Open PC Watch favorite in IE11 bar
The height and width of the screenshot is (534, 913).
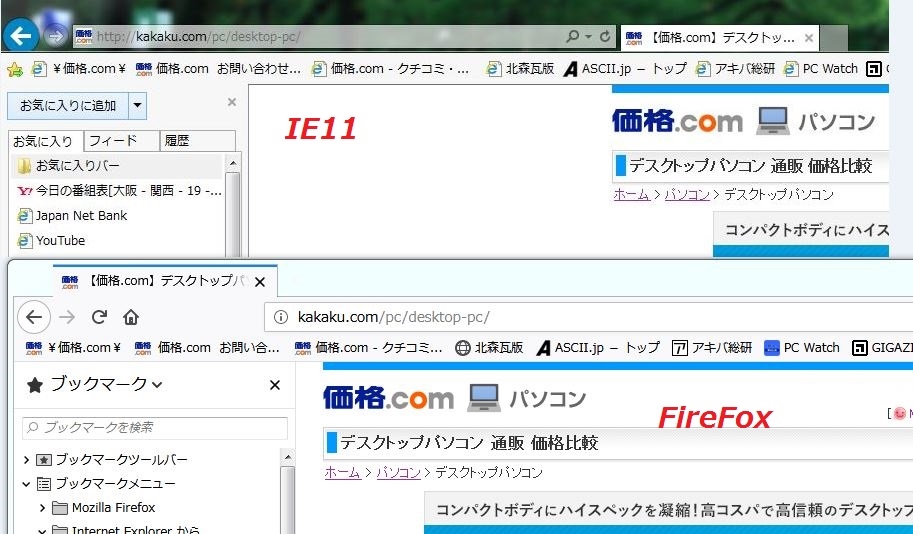(820, 69)
